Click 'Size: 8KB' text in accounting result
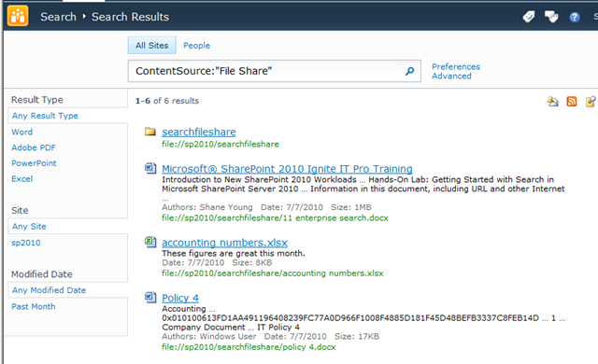This screenshot has width=598, height=364. click(252, 262)
